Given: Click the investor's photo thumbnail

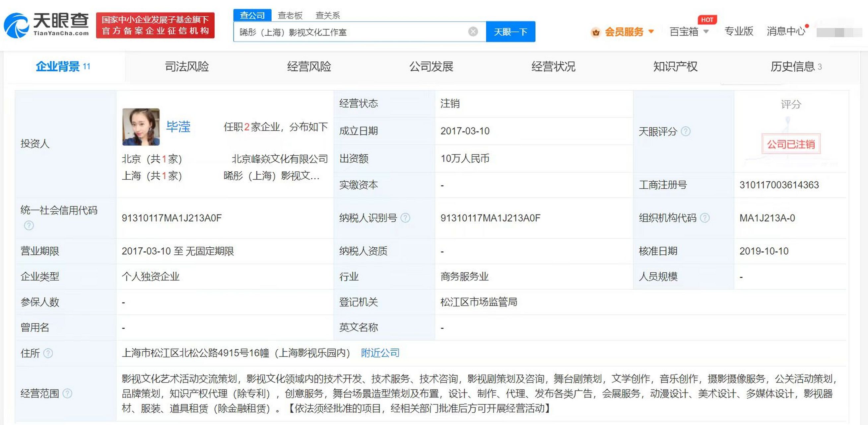Looking at the screenshot, I should coord(141,127).
